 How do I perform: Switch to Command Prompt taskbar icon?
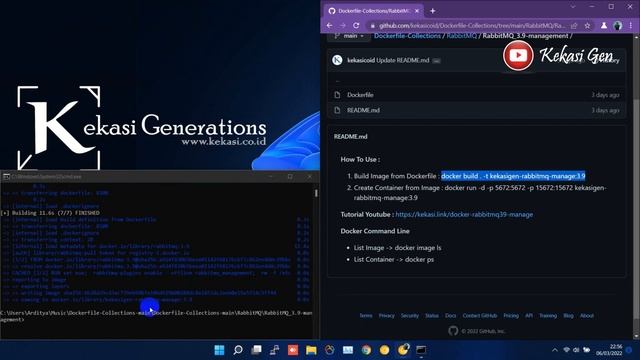click(421, 350)
